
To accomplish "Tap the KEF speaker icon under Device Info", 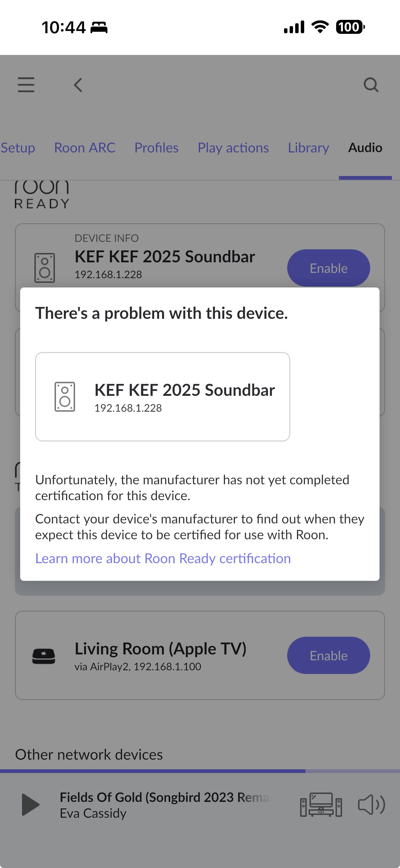I will [44, 268].
